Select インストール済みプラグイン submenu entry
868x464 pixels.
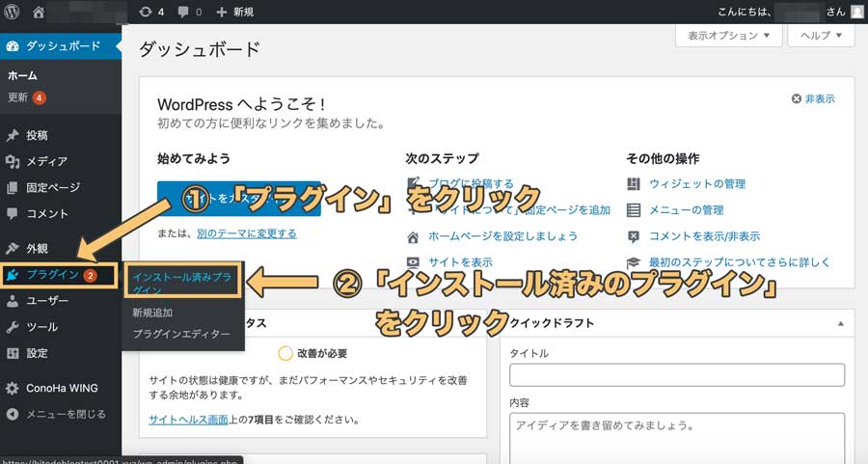(182, 281)
